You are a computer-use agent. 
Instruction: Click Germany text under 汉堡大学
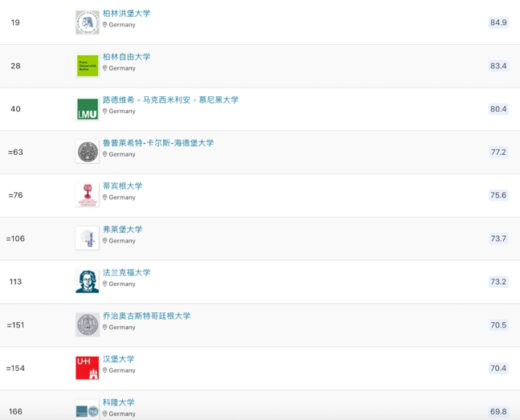pyautogui.click(x=122, y=370)
